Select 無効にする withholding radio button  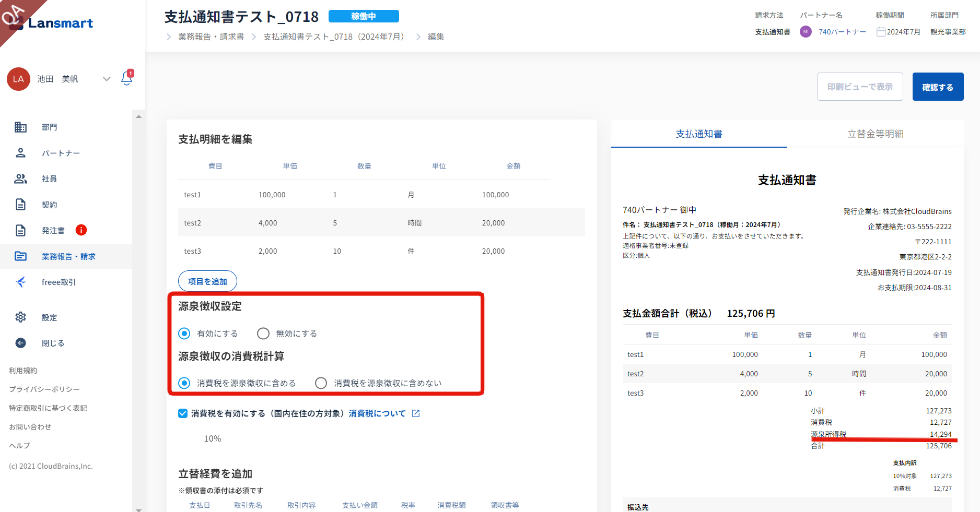point(263,334)
